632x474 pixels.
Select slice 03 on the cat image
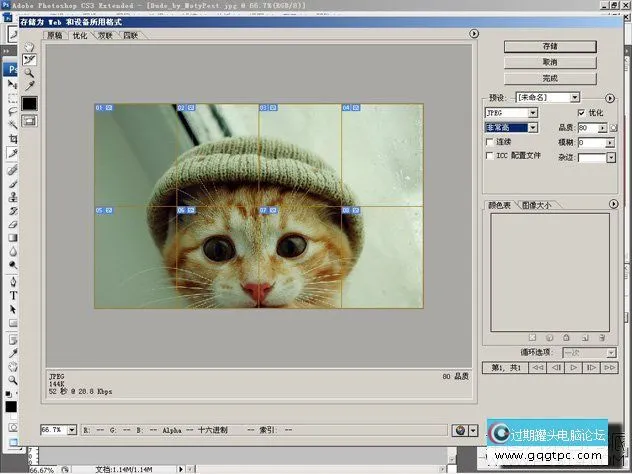click(300, 155)
